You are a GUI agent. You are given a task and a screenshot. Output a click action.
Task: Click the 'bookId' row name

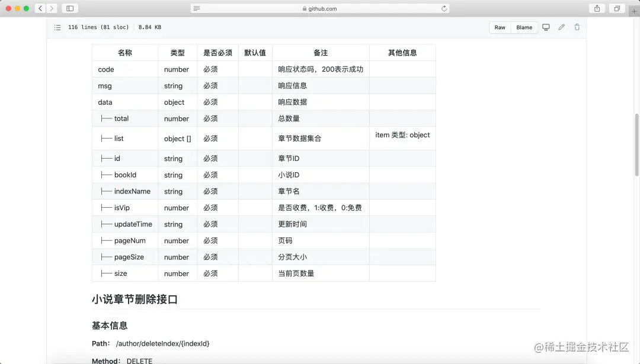tap(125, 175)
